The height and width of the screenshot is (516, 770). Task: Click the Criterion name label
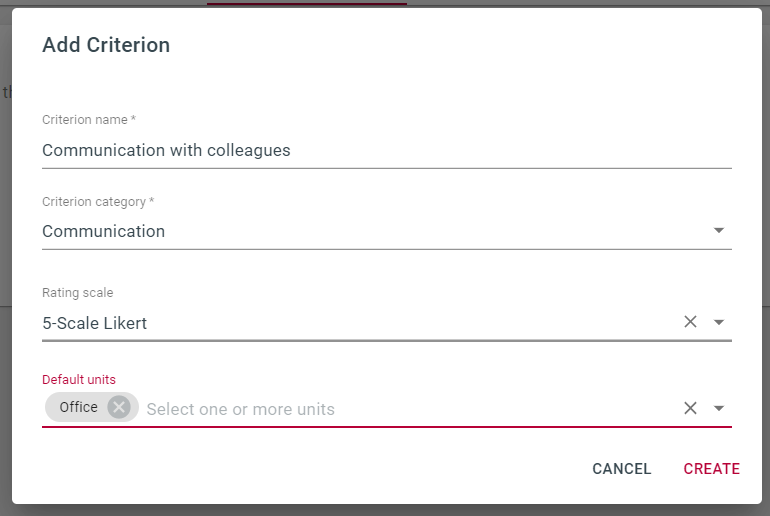89,120
